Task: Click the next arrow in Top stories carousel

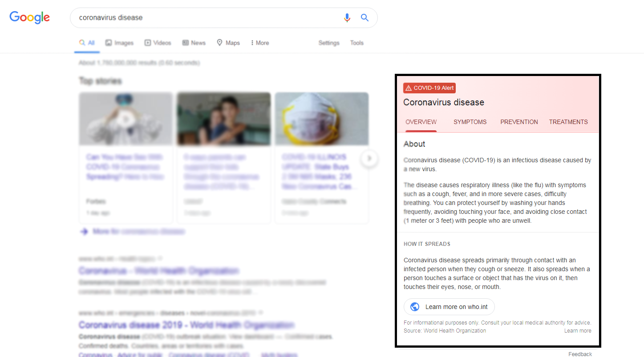Action: pyautogui.click(x=369, y=158)
